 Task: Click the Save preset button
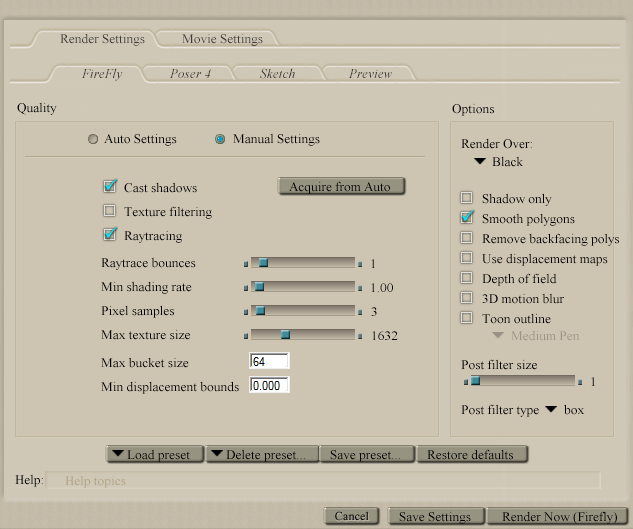(x=367, y=454)
